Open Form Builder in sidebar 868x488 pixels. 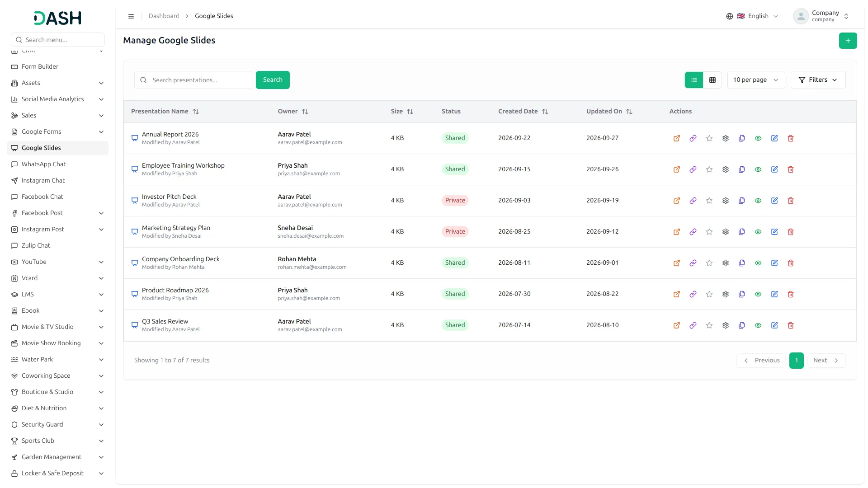click(x=57, y=67)
